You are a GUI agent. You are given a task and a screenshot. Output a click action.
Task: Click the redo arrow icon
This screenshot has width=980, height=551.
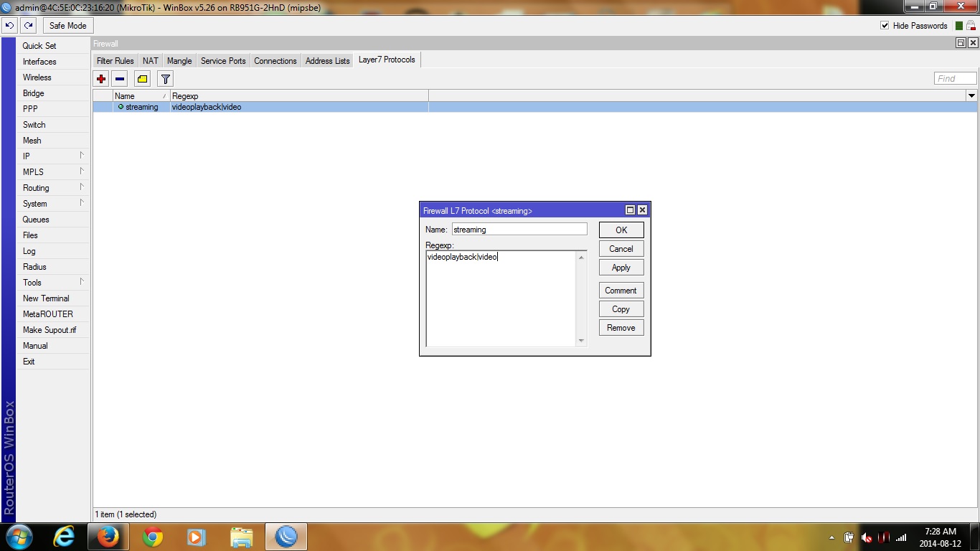coord(28,25)
